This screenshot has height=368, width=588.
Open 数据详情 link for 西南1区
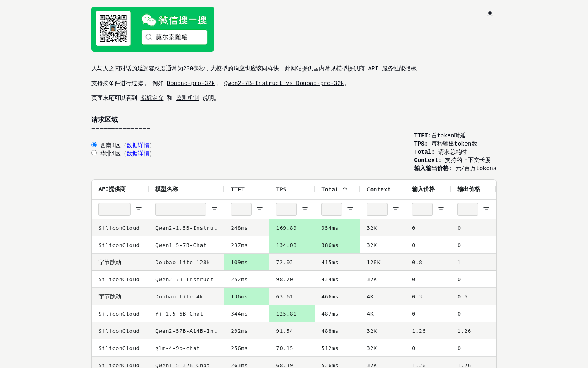[x=138, y=145]
